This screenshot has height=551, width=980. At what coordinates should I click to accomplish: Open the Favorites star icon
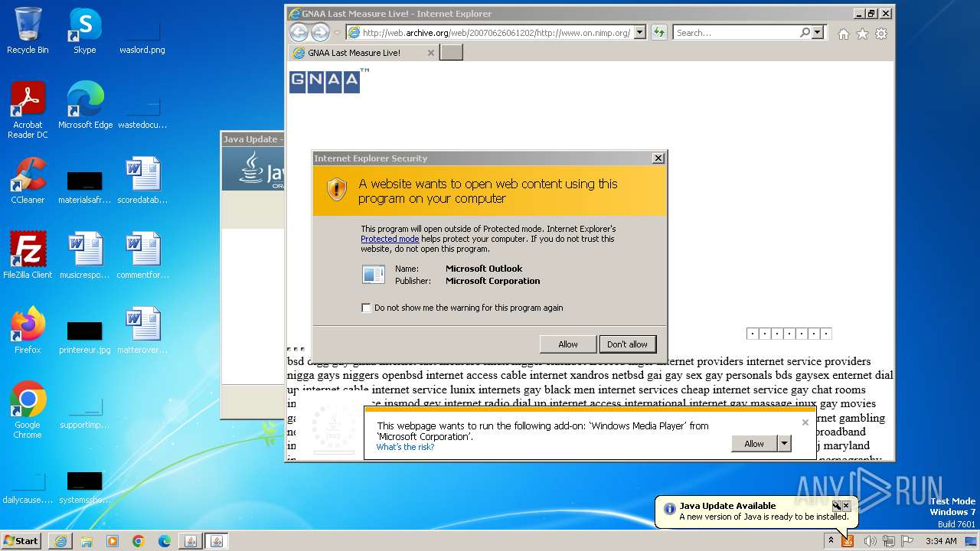pos(862,34)
